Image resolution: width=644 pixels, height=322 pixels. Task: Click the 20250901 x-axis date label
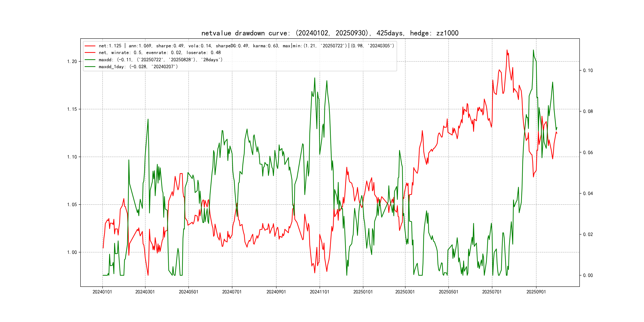pos(536,292)
